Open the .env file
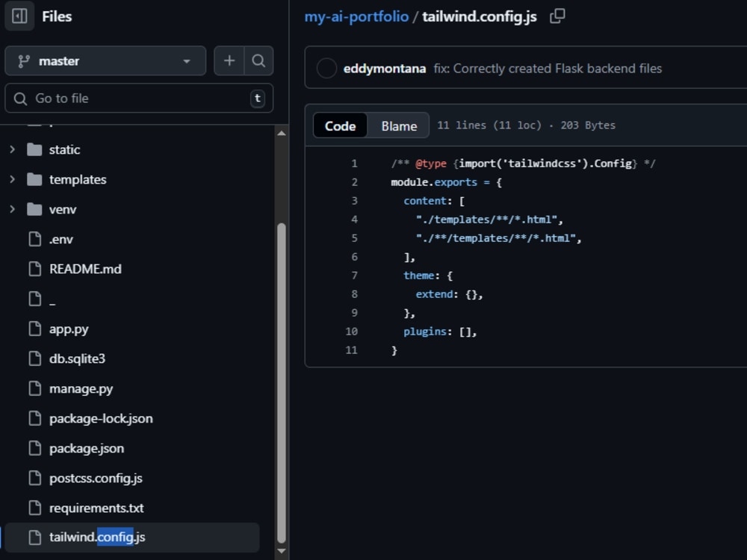This screenshot has width=747, height=560. [61, 240]
